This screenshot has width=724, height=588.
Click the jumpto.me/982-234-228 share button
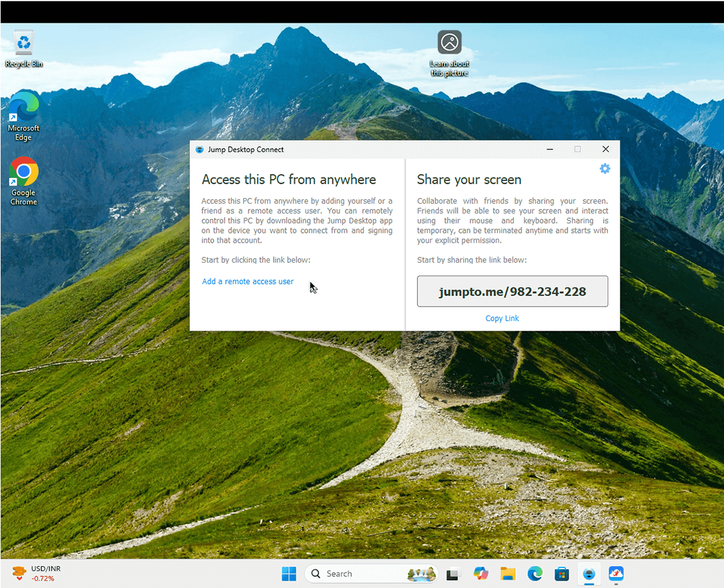(x=512, y=291)
